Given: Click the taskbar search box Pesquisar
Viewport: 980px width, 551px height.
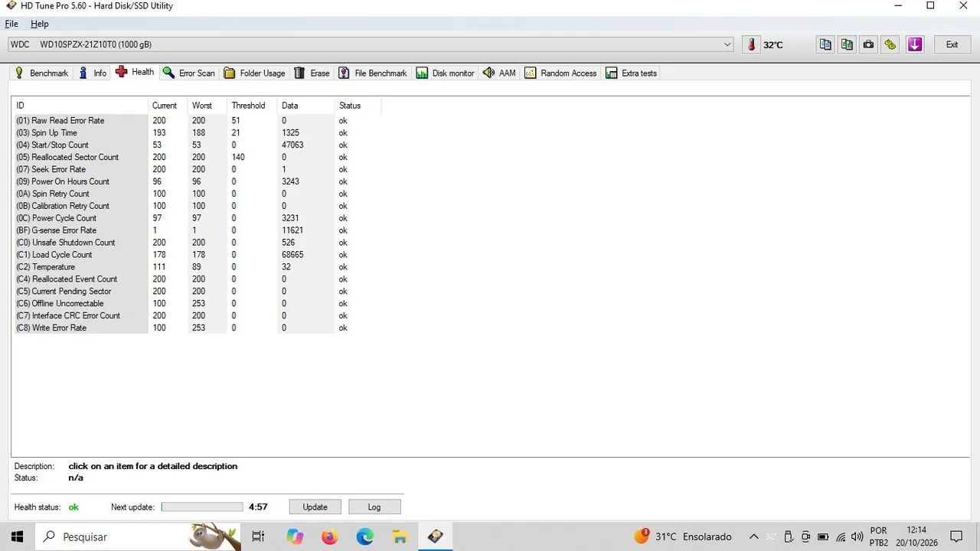Looking at the screenshot, I should tap(138, 536).
